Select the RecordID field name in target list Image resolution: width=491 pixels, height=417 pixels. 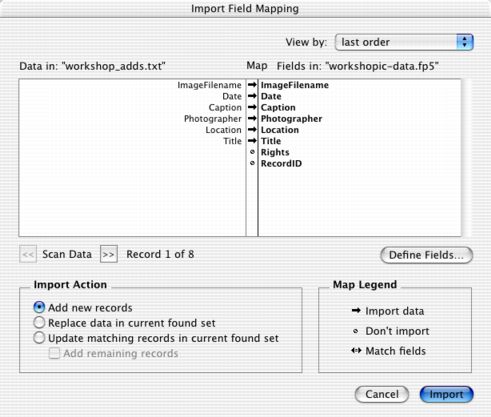[x=281, y=164]
